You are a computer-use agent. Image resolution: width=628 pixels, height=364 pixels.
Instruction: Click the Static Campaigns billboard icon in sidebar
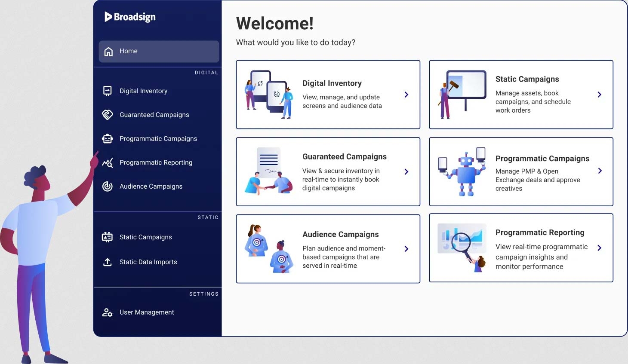click(108, 237)
